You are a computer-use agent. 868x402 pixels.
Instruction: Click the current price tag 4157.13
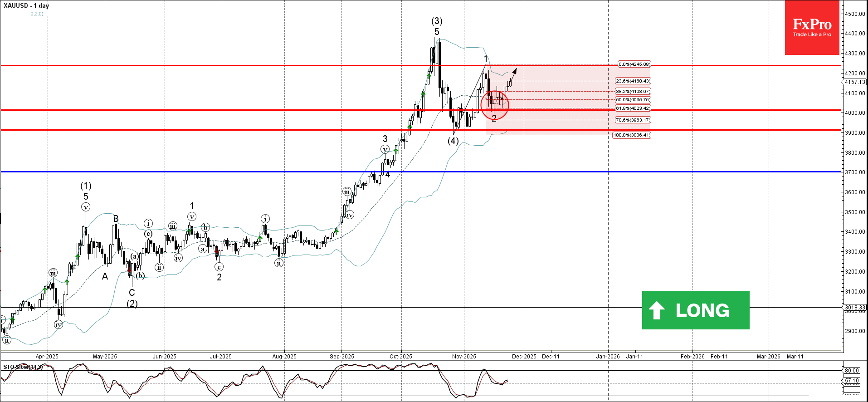click(x=855, y=82)
